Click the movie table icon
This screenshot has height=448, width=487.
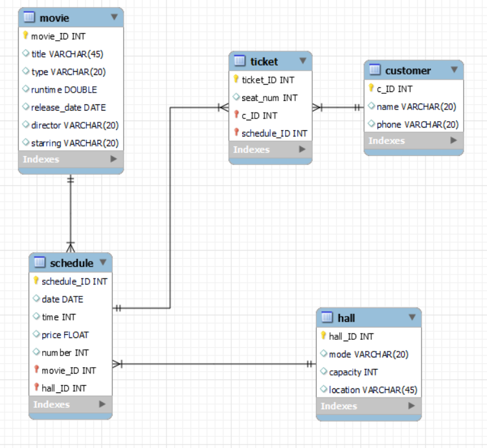pos(29,17)
